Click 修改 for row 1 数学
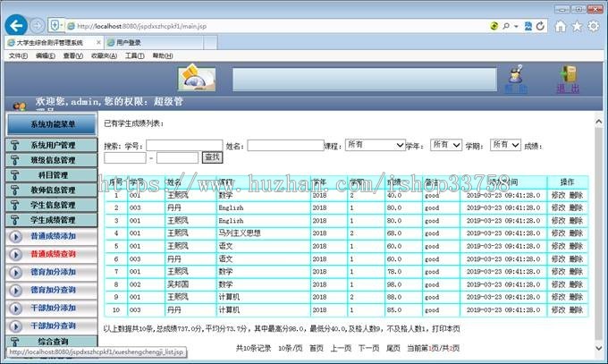The width and height of the screenshot is (608, 364). tap(558, 195)
